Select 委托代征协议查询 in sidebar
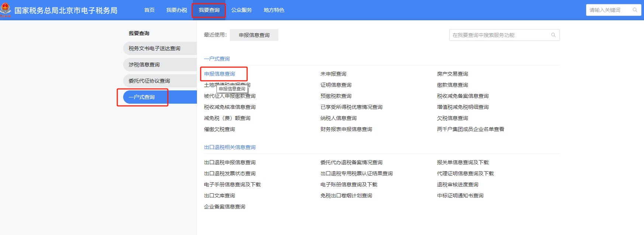Image resolution: width=644 pixels, height=235 pixels. pyautogui.click(x=160, y=81)
